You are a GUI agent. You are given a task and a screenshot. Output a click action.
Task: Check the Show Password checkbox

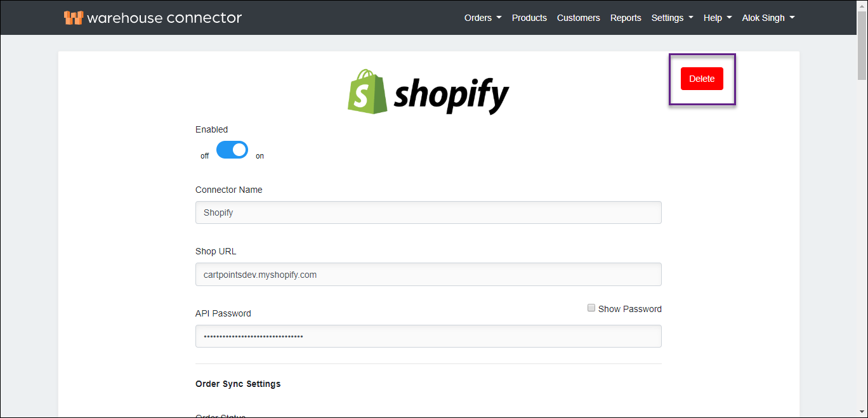[x=591, y=308]
